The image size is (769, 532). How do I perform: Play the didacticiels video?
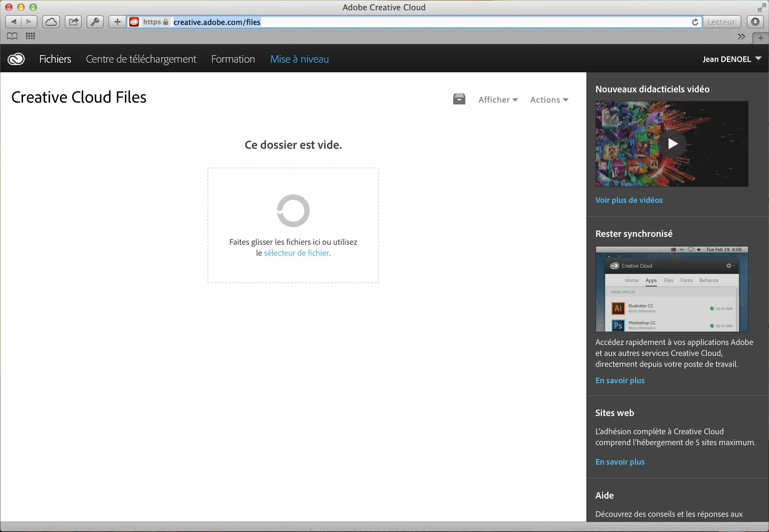coord(672,144)
